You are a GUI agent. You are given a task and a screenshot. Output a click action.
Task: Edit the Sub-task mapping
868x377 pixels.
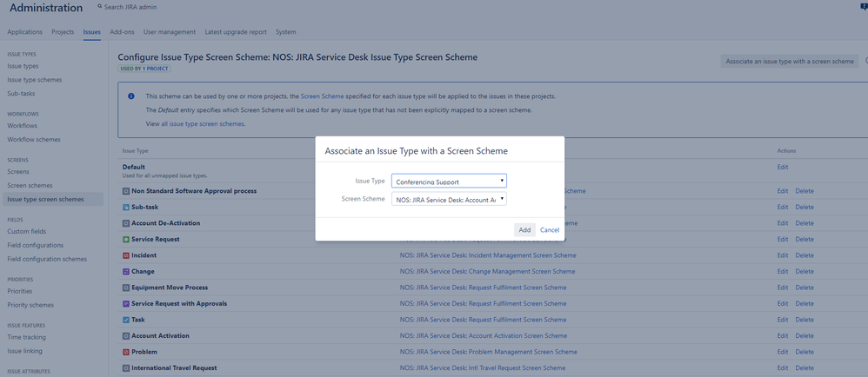pos(783,208)
